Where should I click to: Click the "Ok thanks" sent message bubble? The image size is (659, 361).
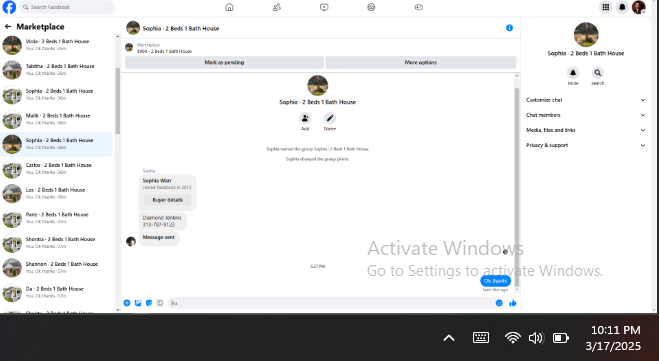point(496,281)
